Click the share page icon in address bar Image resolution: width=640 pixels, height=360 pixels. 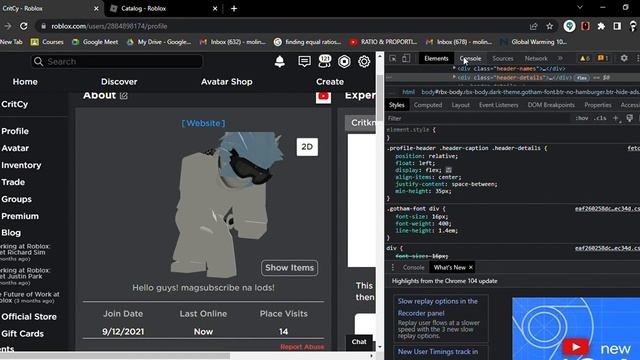pos(533,26)
